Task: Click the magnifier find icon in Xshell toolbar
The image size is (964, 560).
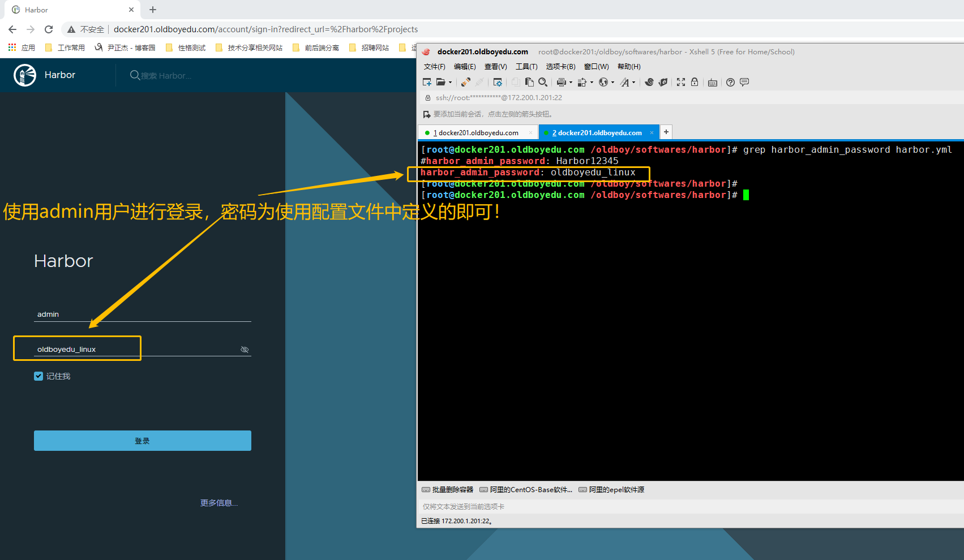Action: tap(543, 82)
